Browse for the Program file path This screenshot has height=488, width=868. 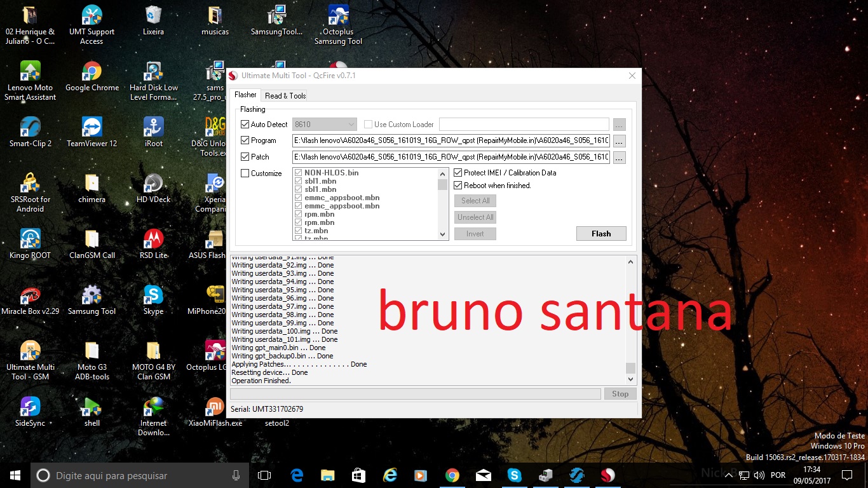pos(619,141)
